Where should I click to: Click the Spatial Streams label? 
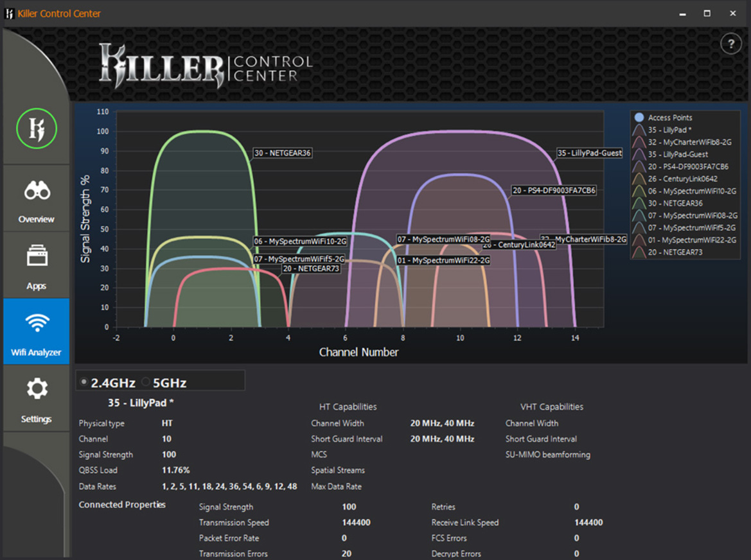[338, 470]
